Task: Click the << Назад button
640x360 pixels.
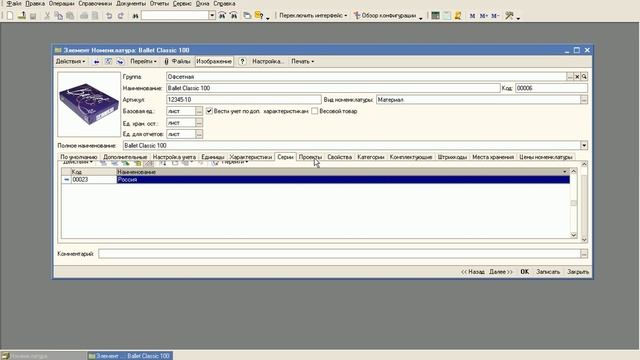Action: (x=473, y=272)
